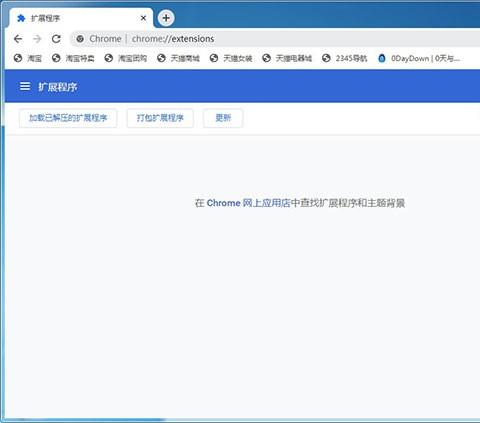The width and height of the screenshot is (480, 423).
Task: Click the 更新 button
Action: (x=223, y=118)
